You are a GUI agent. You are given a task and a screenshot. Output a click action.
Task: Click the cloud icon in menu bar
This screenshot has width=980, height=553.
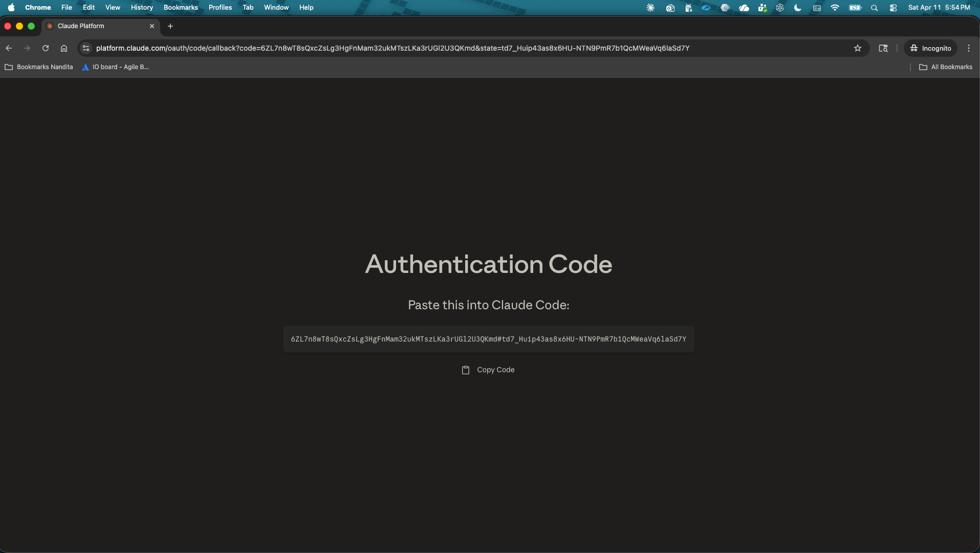point(744,8)
